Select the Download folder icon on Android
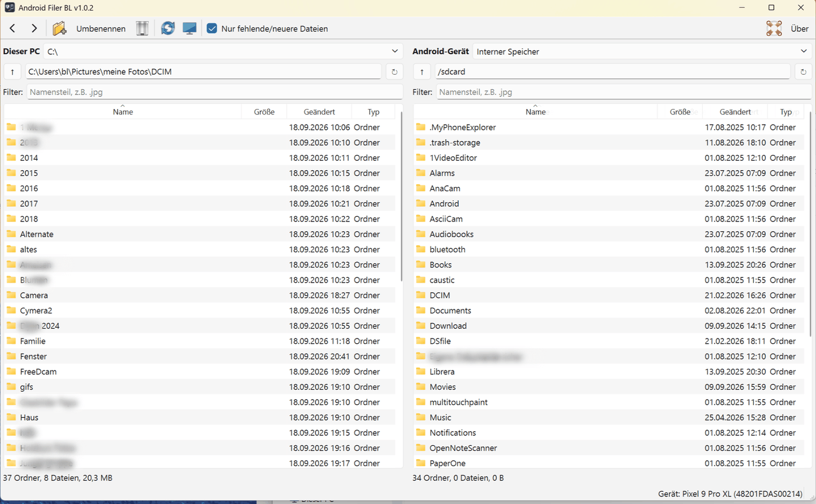 (421, 326)
